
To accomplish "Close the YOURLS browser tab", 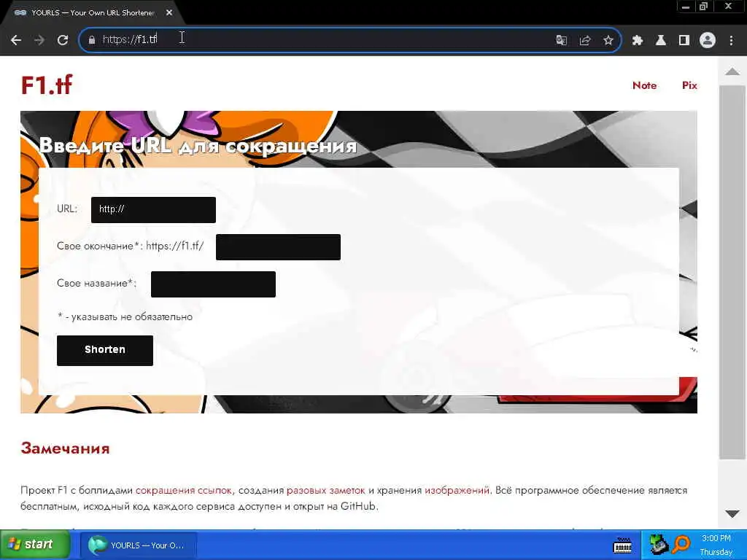I will tap(169, 13).
